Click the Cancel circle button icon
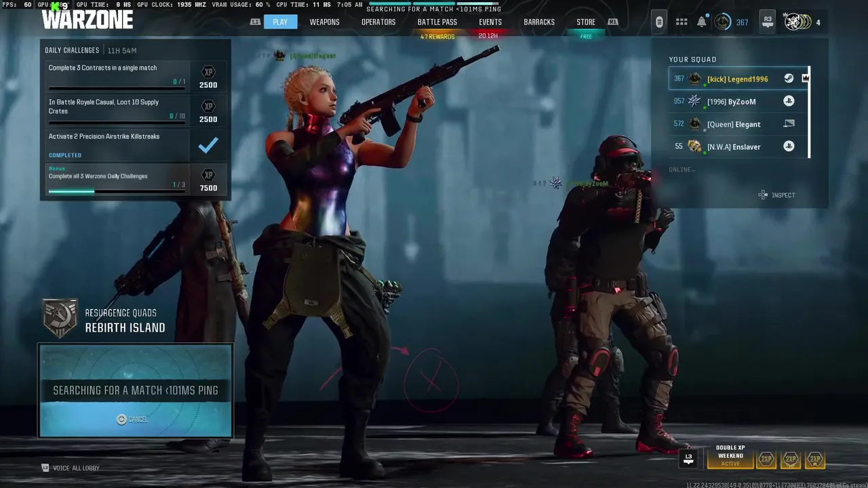This screenshot has height=488, width=868. tap(121, 420)
